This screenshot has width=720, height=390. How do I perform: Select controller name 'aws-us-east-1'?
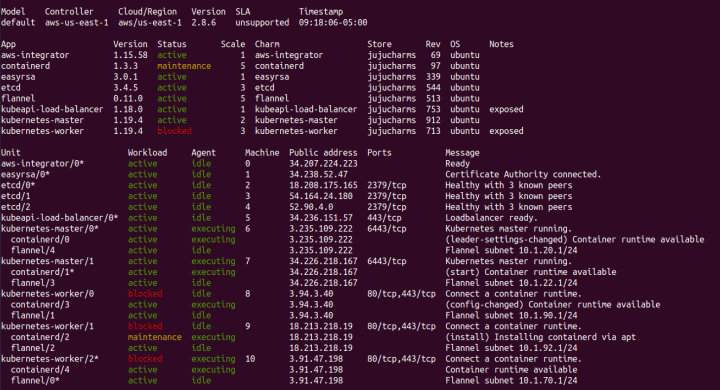pyautogui.click(x=76, y=23)
